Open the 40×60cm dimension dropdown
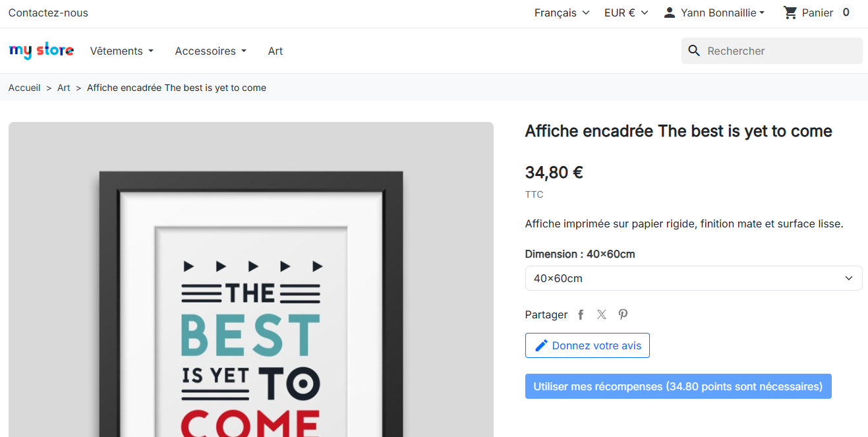 [693, 278]
